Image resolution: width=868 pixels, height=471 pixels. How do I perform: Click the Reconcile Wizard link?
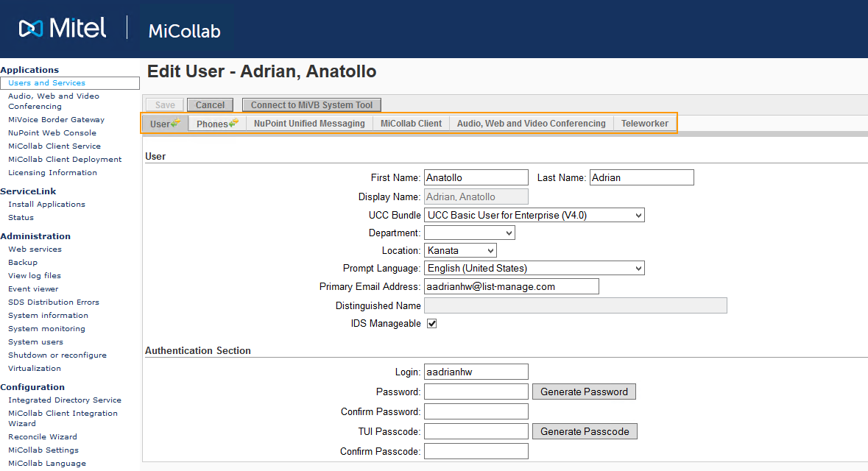coord(43,437)
